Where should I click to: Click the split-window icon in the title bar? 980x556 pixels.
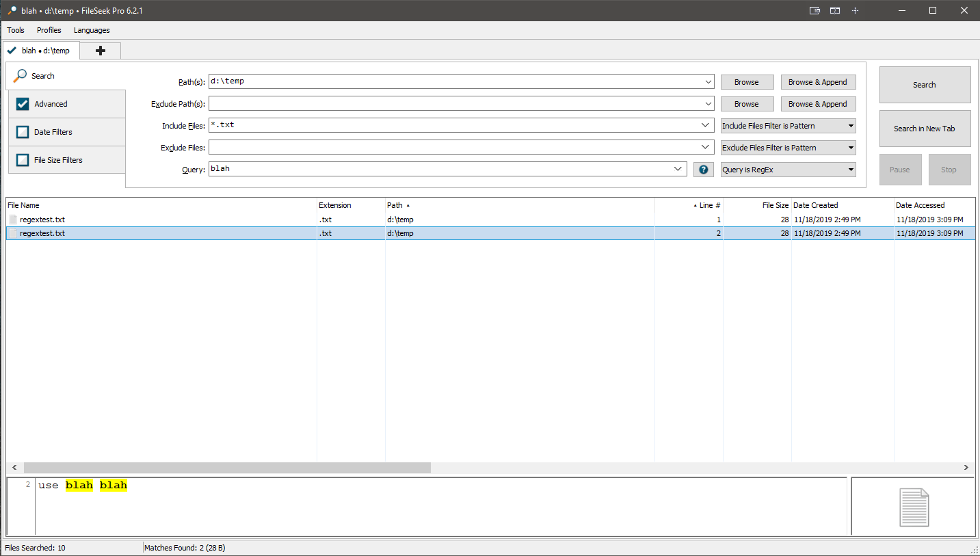pyautogui.click(x=835, y=10)
